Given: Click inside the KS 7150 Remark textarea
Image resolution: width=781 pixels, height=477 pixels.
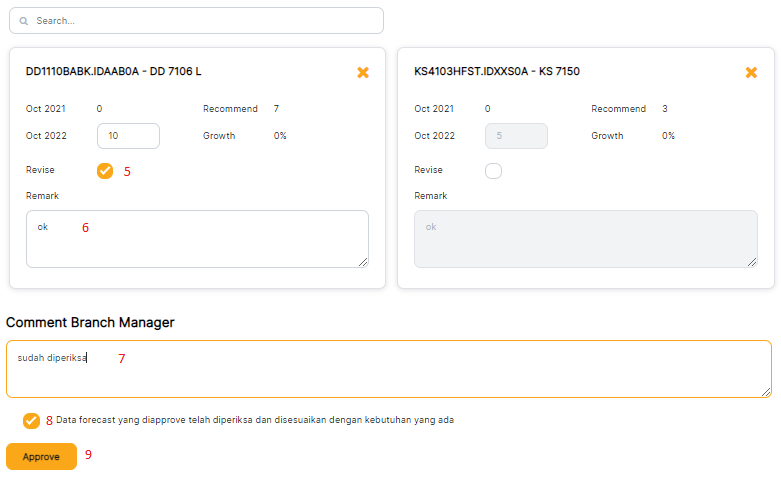Looking at the screenshot, I should 585,239.
